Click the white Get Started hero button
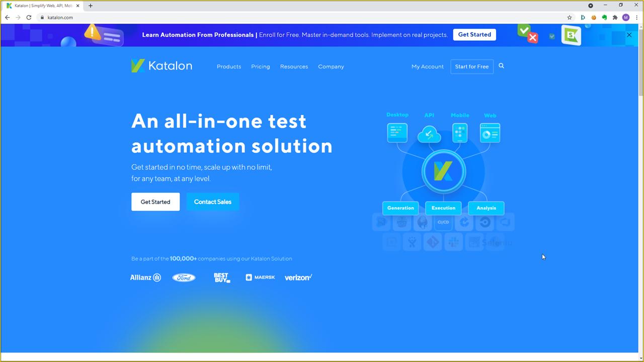Image resolution: width=644 pixels, height=362 pixels. [x=155, y=202]
